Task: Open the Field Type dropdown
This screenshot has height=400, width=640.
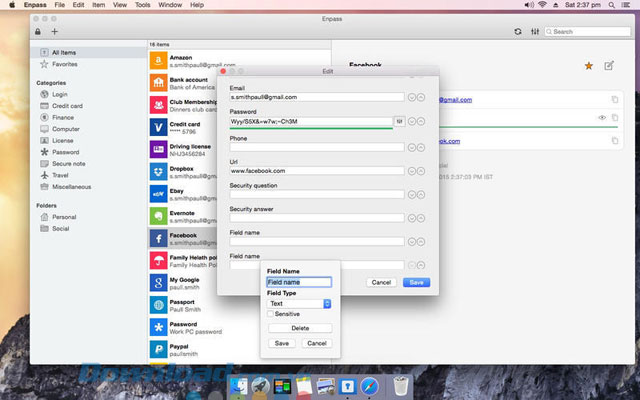Action: click(x=300, y=303)
